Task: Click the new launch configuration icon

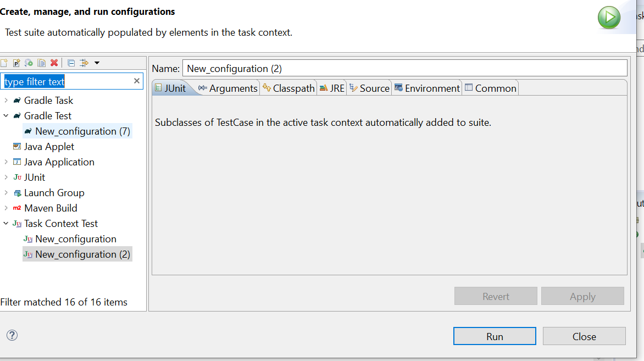Action: (x=4, y=63)
